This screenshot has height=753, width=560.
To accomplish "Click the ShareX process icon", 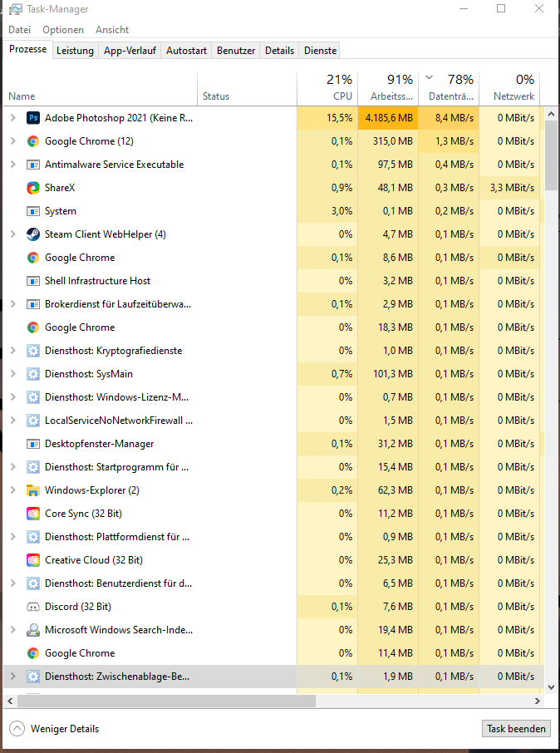I will pos(32,188).
